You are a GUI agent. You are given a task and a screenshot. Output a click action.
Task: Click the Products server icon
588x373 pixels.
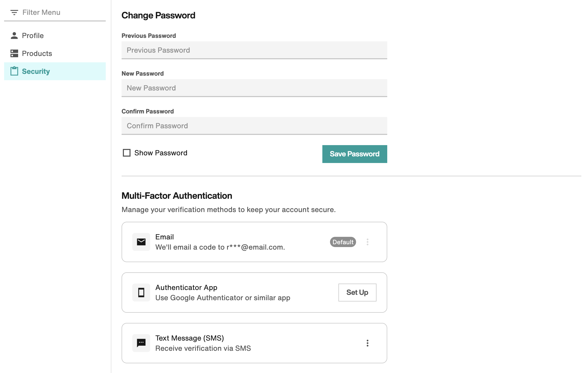[14, 53]
